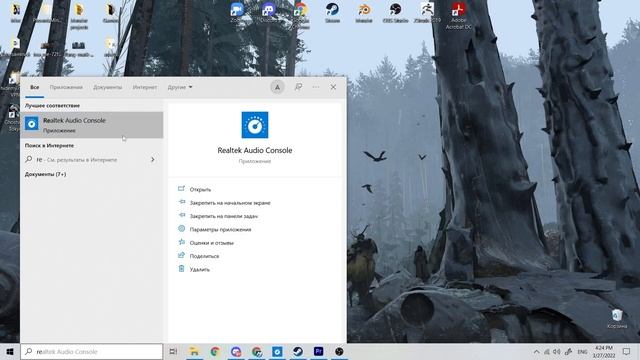Image resolution: width=640 pixels, height=360 pixels.
Task: Select the Realtek Audio Console best match
Action: (x=92, y=125)
